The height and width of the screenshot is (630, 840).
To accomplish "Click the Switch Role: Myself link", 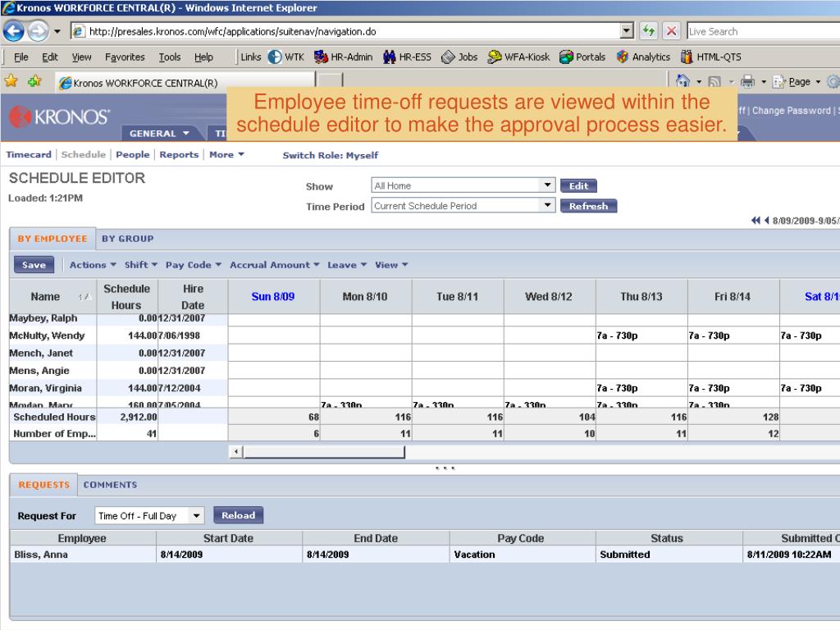I will 330,155.
